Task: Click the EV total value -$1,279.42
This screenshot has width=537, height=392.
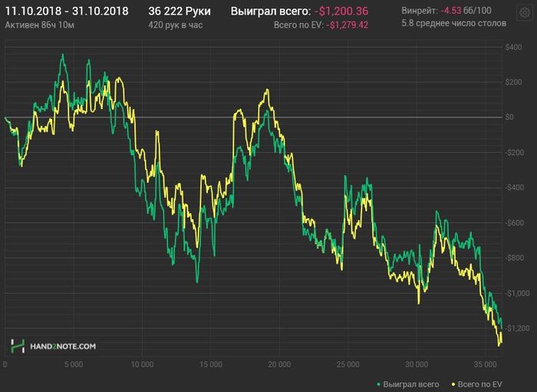Action: pos(348,25)
